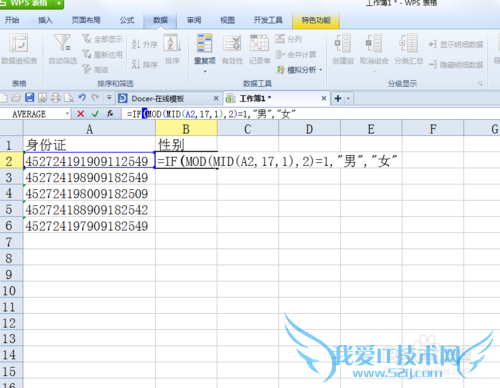Viewport: 500px width, 388px height.
Task: Click 分类汇总 subtotal
Action: pos(409,49)
